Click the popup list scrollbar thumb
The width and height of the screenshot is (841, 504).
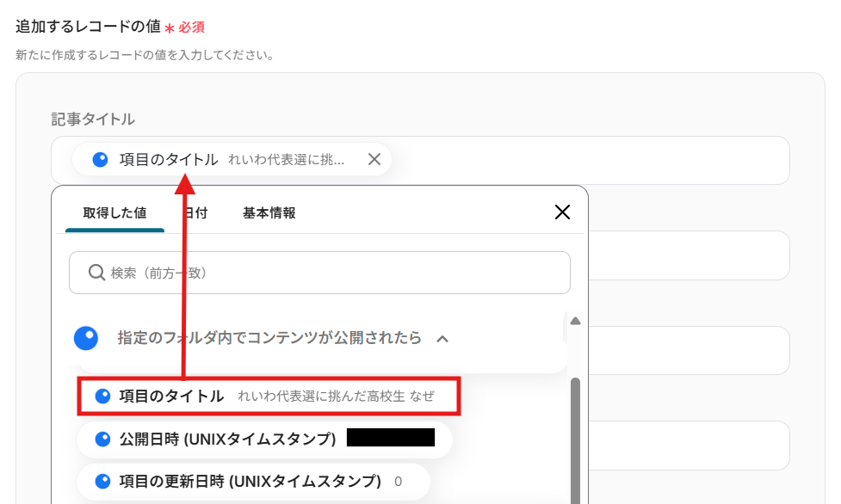pos(576,439)
